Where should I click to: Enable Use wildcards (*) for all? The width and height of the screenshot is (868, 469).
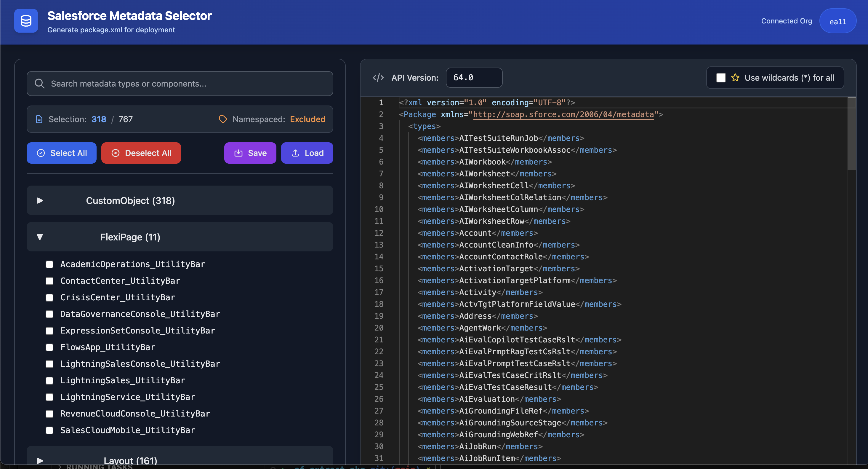tap(721, 78)
